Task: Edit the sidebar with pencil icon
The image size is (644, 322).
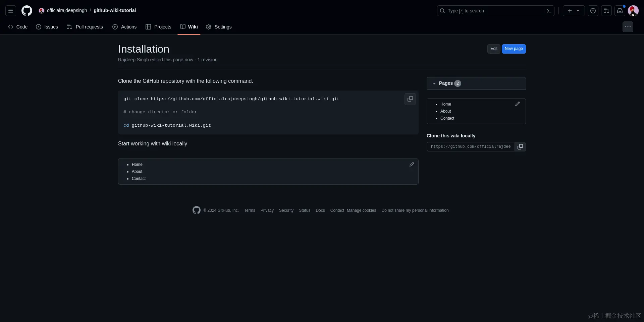Action: pos(518,104)
